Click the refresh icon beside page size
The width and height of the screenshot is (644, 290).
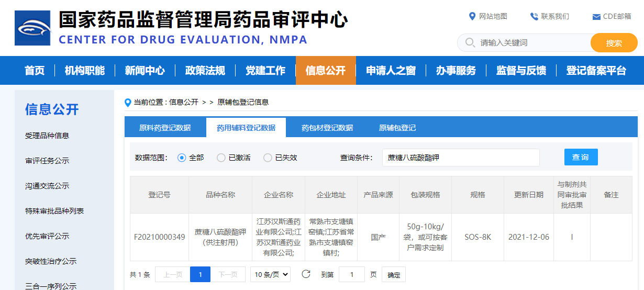click(x=306, y=274)
